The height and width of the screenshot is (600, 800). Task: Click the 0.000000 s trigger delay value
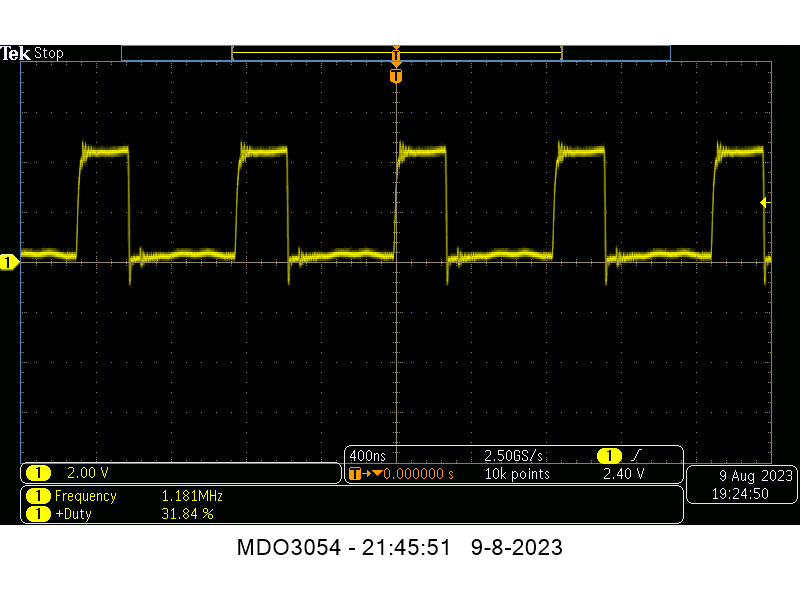click(419, 473)
